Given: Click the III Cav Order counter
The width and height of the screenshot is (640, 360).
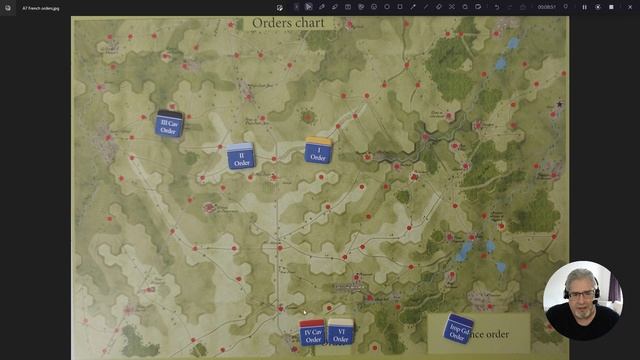Looking at the screenshot, I should pyautogui.click(x=169, y=123).
